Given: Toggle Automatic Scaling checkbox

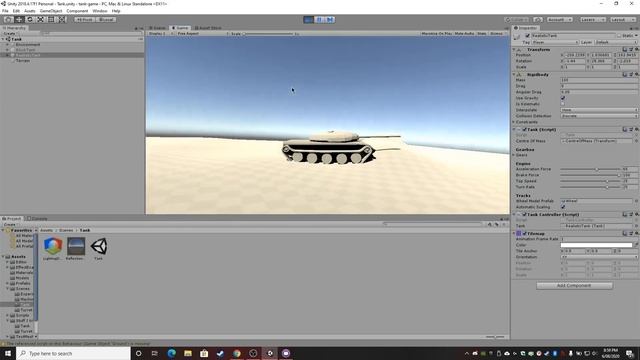Looking at the screenshot, I should coord(563,207).
